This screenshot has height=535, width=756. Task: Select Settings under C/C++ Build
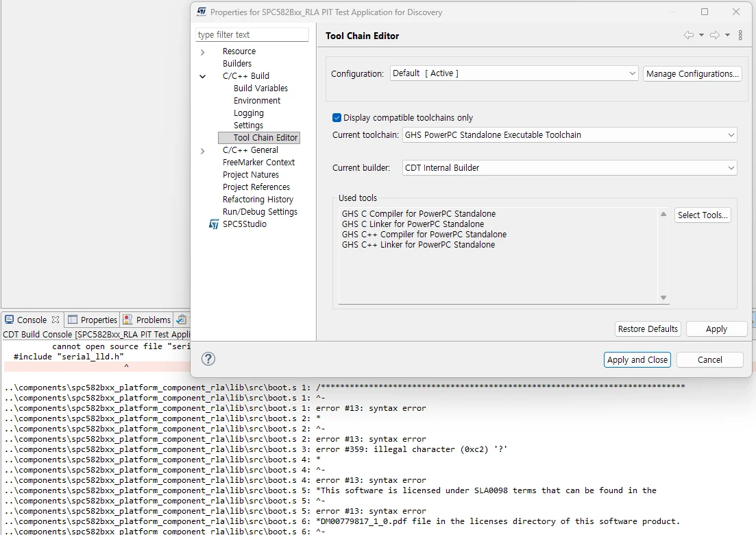tap(248, 125)
